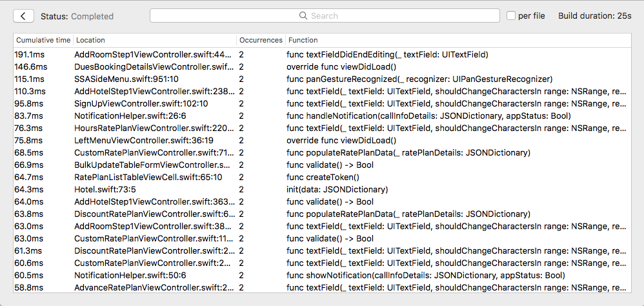This screenshot has height=306, width=644.
Task: Select the LeftMenuViewController.swift:36:19 row
Action: click(143, 141)
